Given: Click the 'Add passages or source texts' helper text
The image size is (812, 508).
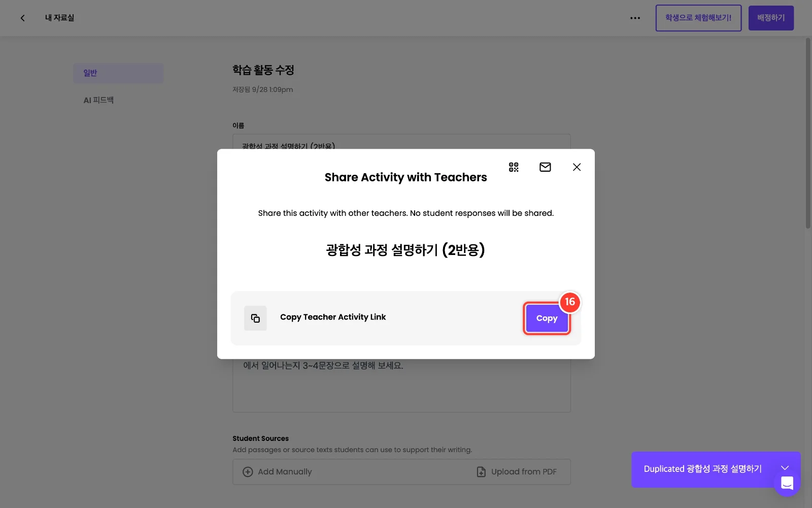Looking at the screenshot, I should pos(352,450).
